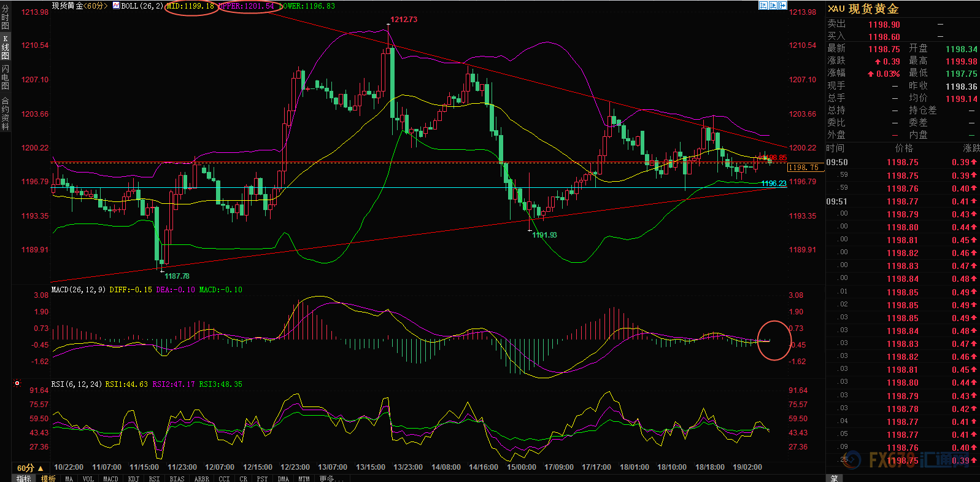Click the MID:1199.18 value
980x482 pixels.
(x=190, y=6)
